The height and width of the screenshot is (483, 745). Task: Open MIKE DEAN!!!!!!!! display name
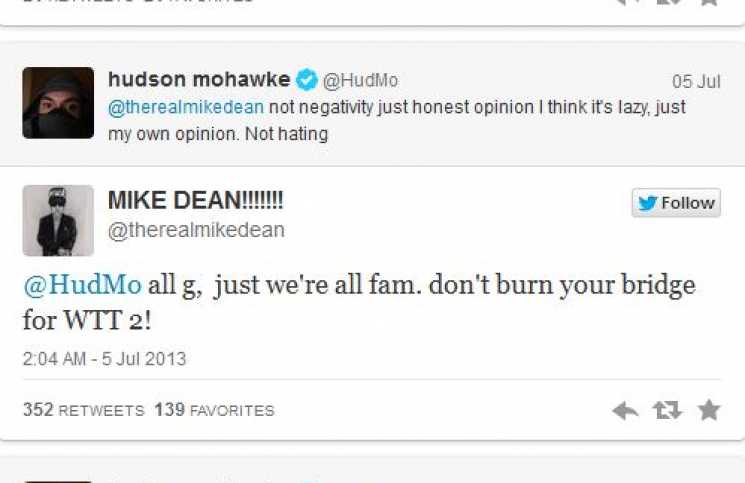[195, 200]
